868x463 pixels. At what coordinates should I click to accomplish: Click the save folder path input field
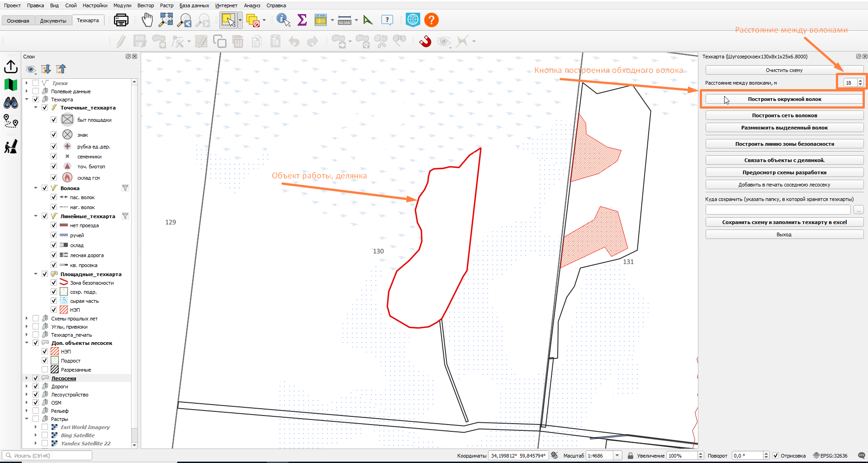click(778, 210)
